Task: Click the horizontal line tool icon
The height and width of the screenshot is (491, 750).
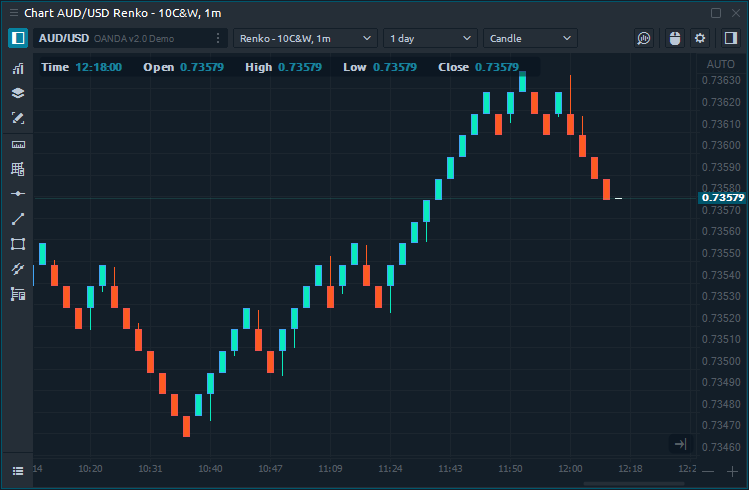Action: 18,193
